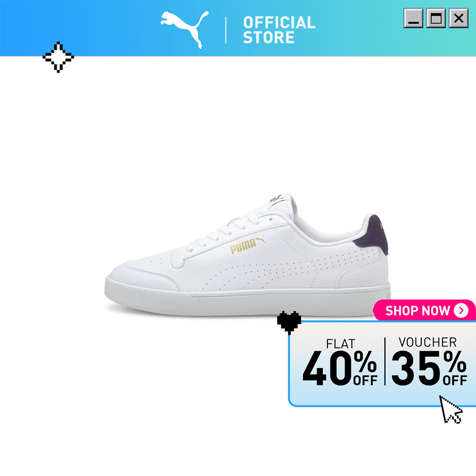This screenshot has width=476, height=476.
Task: Select the Voucher 35% off offer
Action: click(x=429, y=362)
